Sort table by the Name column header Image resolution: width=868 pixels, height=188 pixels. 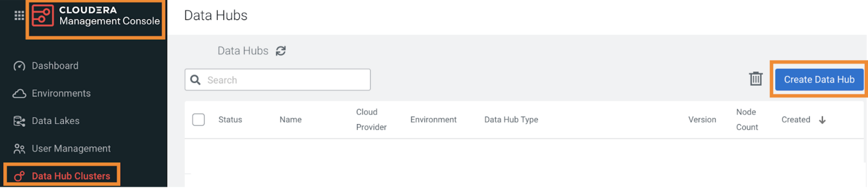[x=291, y=120]
